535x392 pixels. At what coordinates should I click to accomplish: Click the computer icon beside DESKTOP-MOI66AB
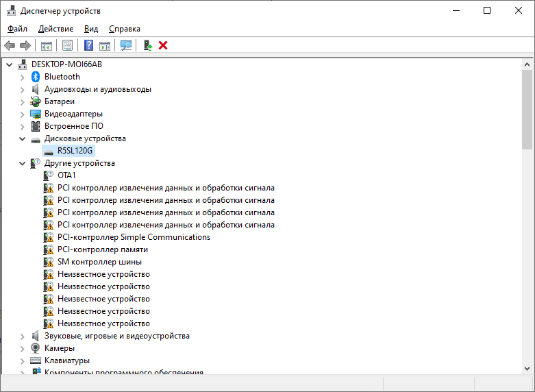click(23, 64)
